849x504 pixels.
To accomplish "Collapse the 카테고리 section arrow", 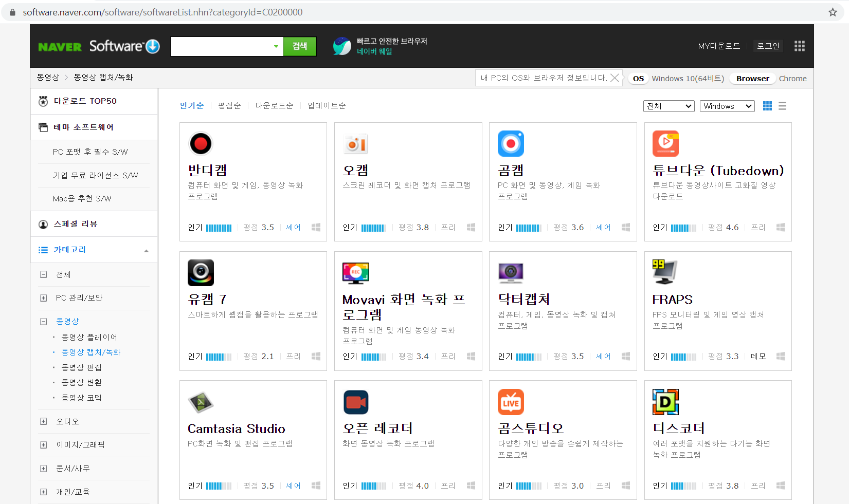I will click(x=146, y=251).
